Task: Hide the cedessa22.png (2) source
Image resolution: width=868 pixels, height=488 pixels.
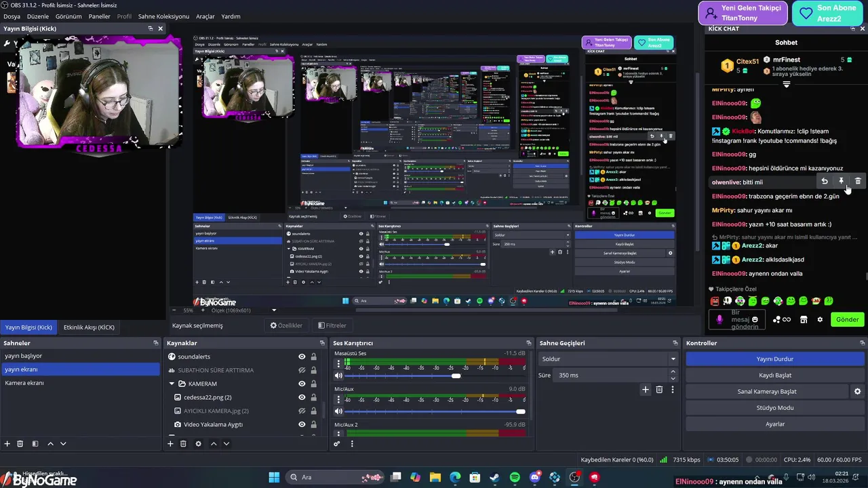Action: coord(302,397)
